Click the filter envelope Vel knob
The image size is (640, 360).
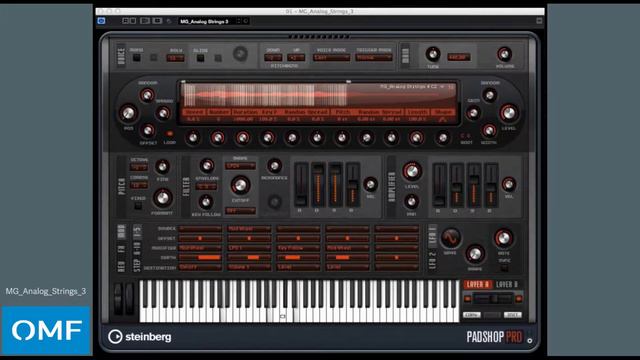click(x=370, y=184)
